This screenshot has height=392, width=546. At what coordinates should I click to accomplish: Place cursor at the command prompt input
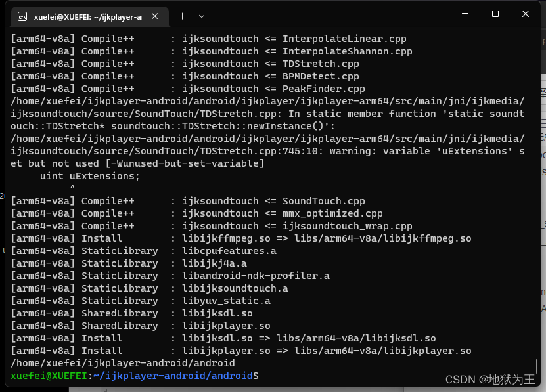[265, 376]
